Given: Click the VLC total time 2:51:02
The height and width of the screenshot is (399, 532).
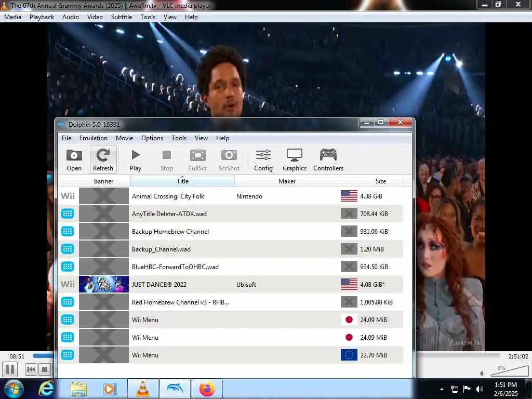Looking at the screenshot, I should coord(518,356).
